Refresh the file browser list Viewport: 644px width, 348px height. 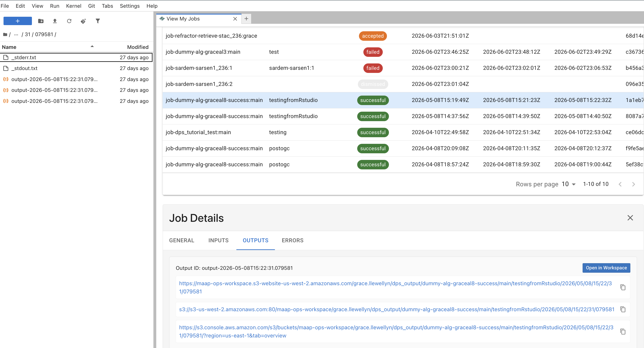tap(69, 21)
